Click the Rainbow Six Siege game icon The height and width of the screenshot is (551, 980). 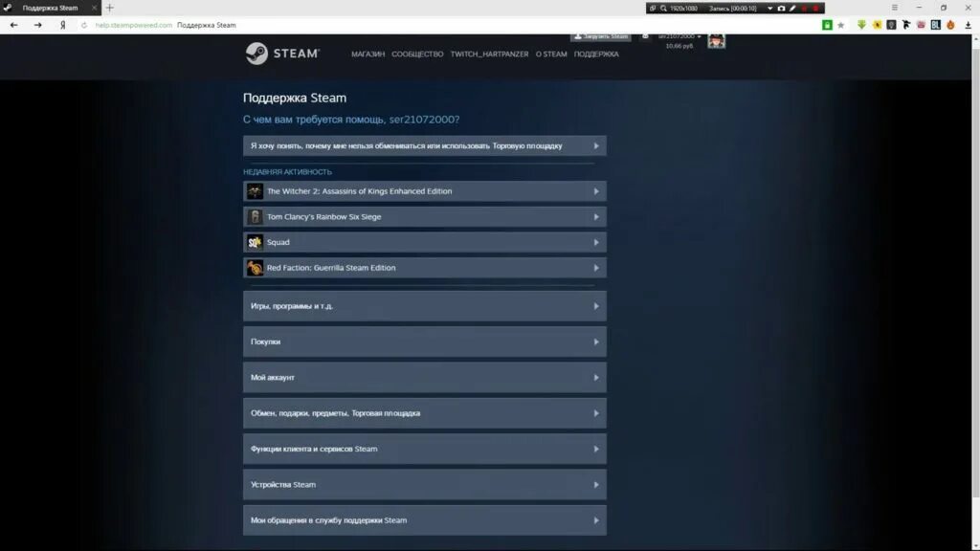pos(255,217)
